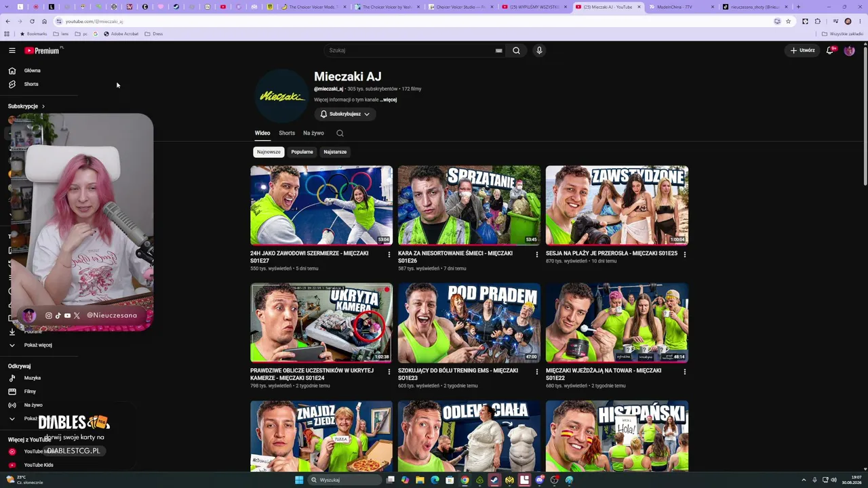Open options for the Wjeżdżają na towar video

(685, 371)
